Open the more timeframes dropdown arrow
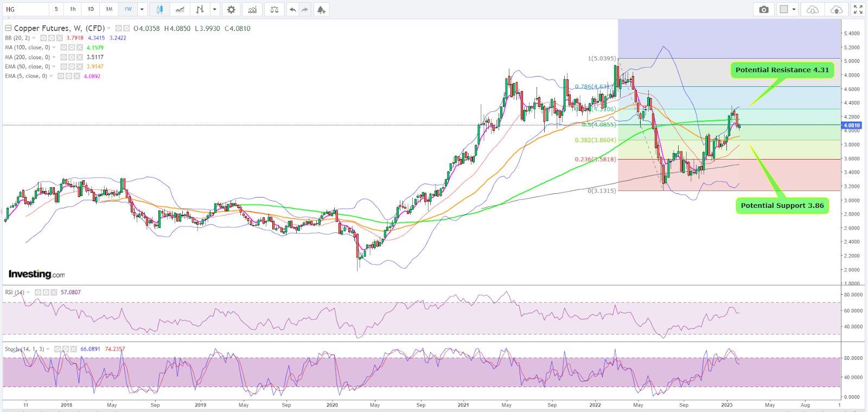 142,9
